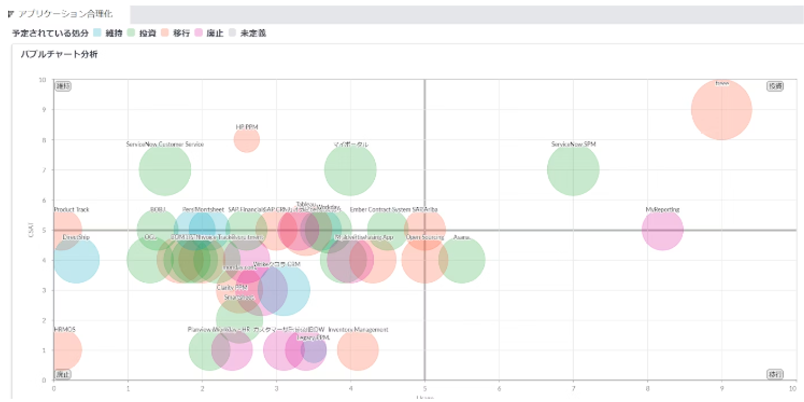Click the CSAT y-axis label
The height and width of the screenshot is (402, 804).
[31, 230]
